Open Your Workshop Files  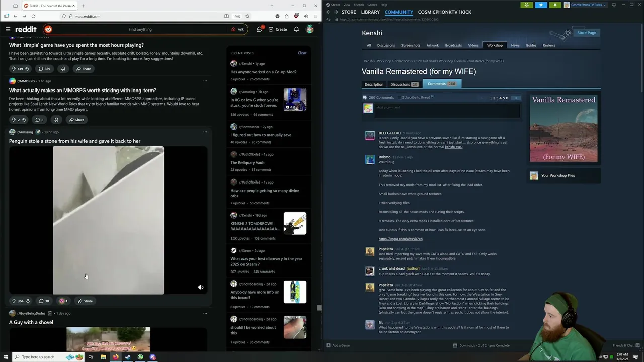tap(558, 175)
